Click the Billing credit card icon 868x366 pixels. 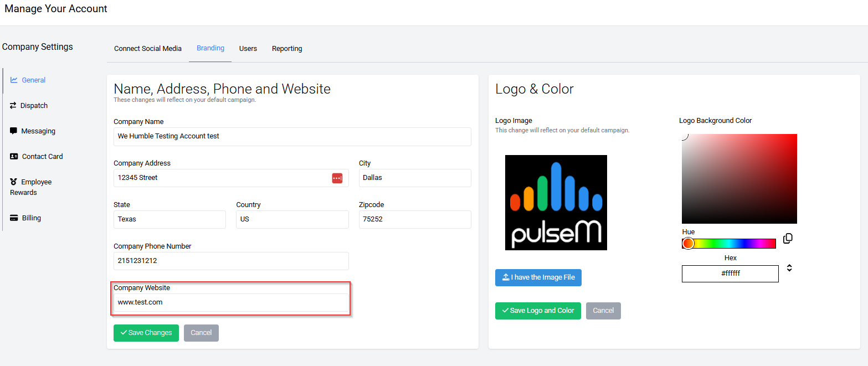[x=14, y=218]
